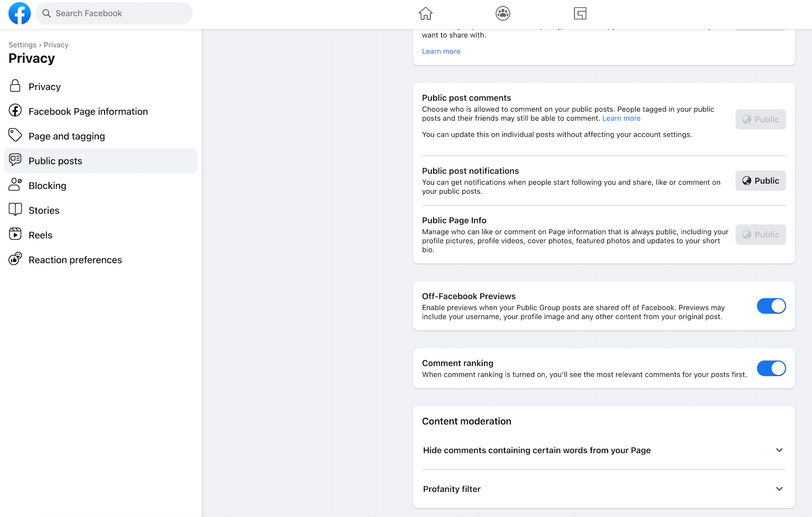Select Stories in the sidebar
The image size is (812, 517).
(44, 210)
